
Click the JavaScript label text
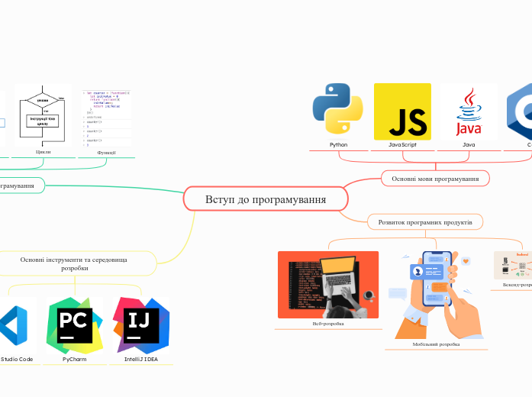(402, 144)
